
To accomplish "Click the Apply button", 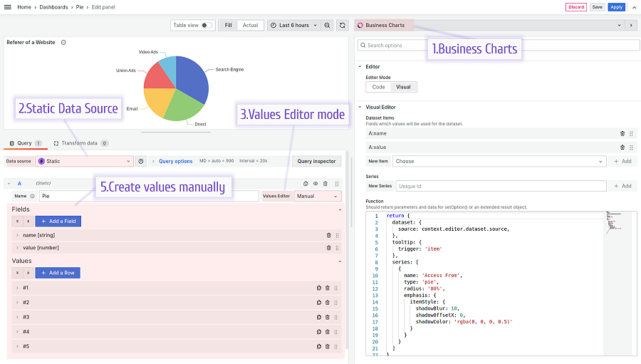I will [x=616, y=7].
